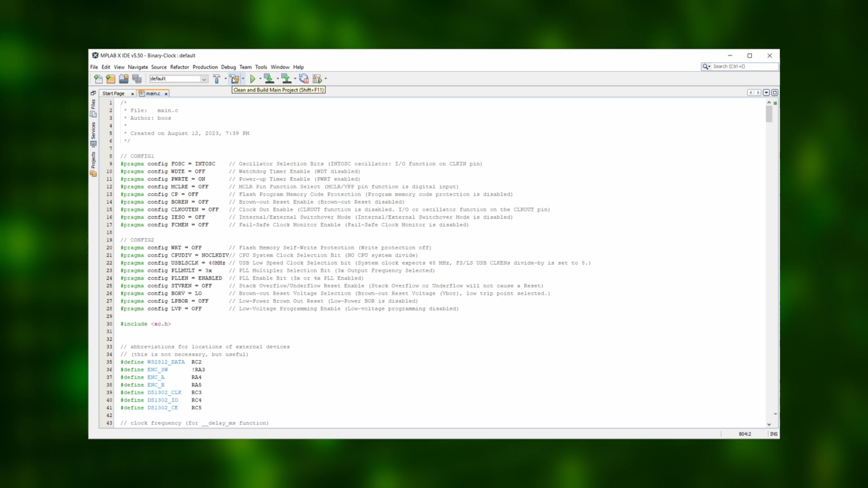868x488 pixels.
Task: Click Clean and Build Main Project icon
Action: coord(234,79)
